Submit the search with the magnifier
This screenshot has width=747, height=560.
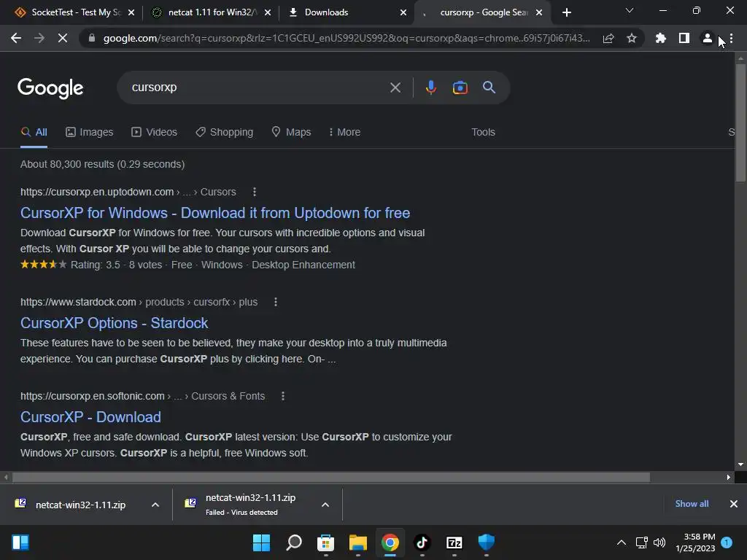pos(489,87)
